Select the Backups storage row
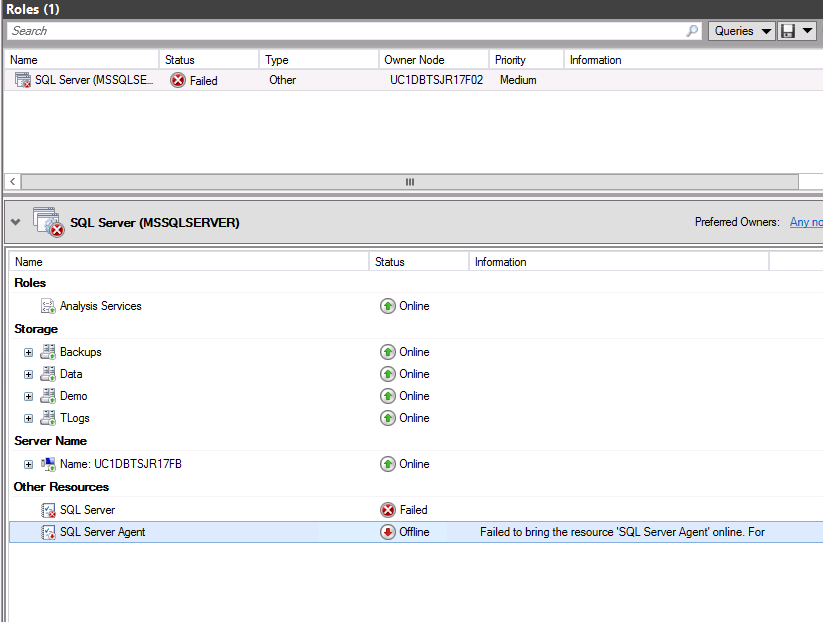 click(416, 352)
